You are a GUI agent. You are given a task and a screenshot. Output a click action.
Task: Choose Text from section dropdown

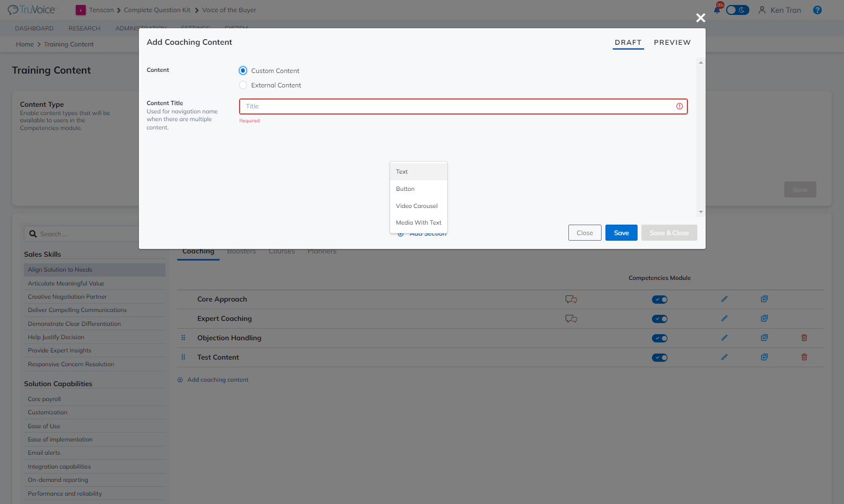point(418,172)
